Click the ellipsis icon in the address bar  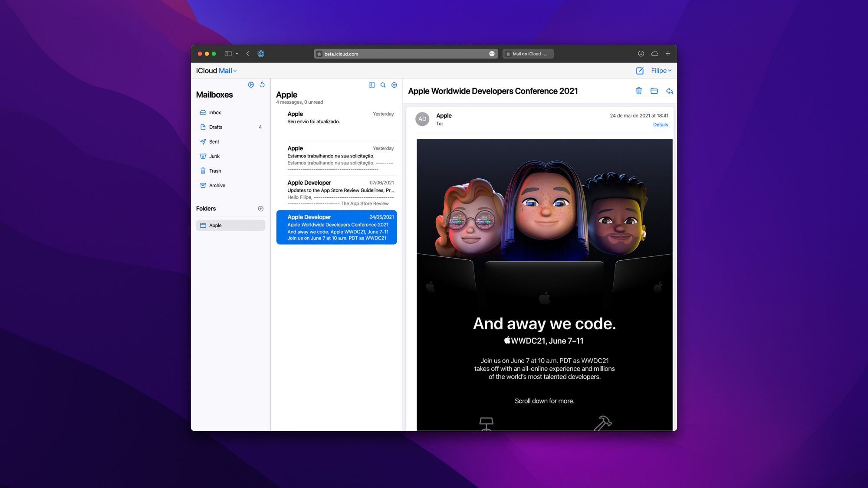click(x=492, y=54)
